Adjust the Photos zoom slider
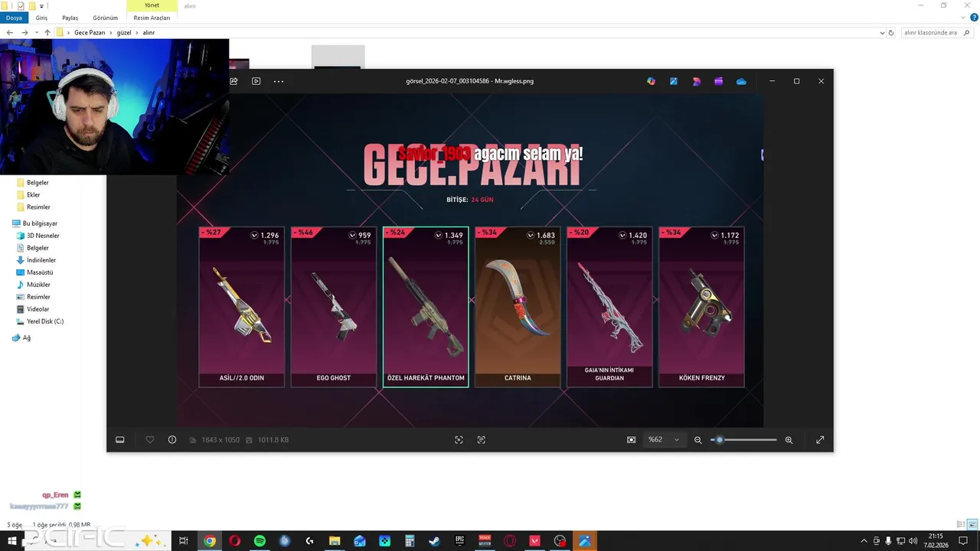Viewport: 980px width, 551px height. pos(743,440)
